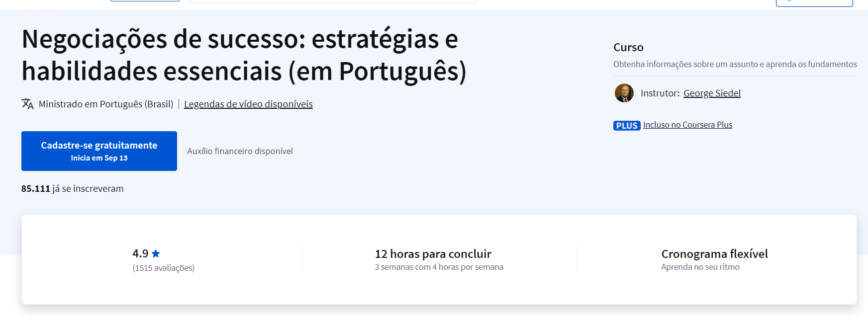Click the 1515 avaliações review count
This screenshot has height=321, width=868.
coord(163,268)
